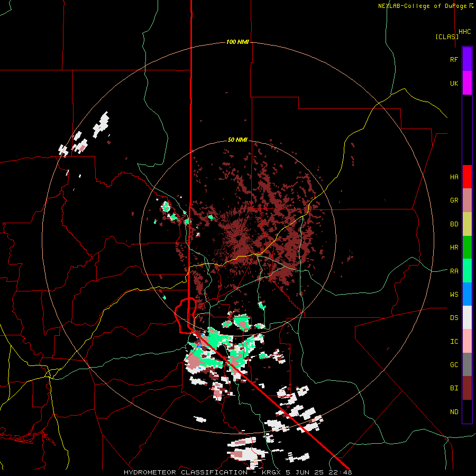Viewport: 476px width, 476px height.
Task: Click the 'HR' legend label
Action: 454,248
